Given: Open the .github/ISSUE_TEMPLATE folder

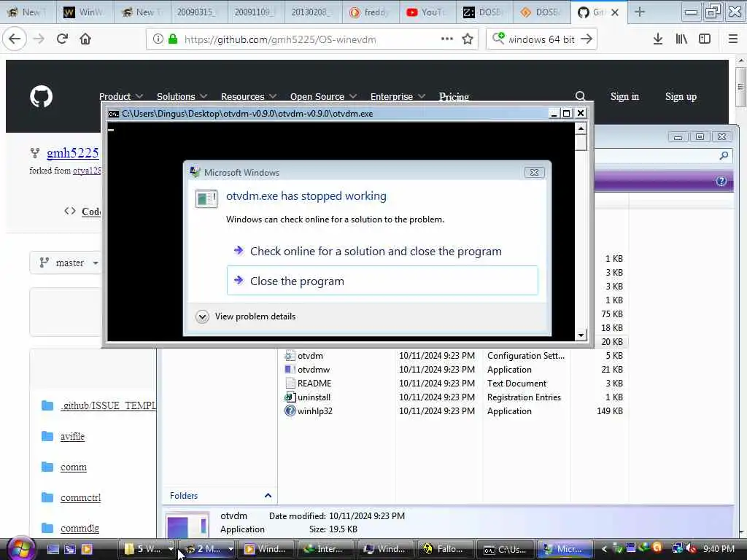Looking at the screenshot, I should [x=108, y=405].
